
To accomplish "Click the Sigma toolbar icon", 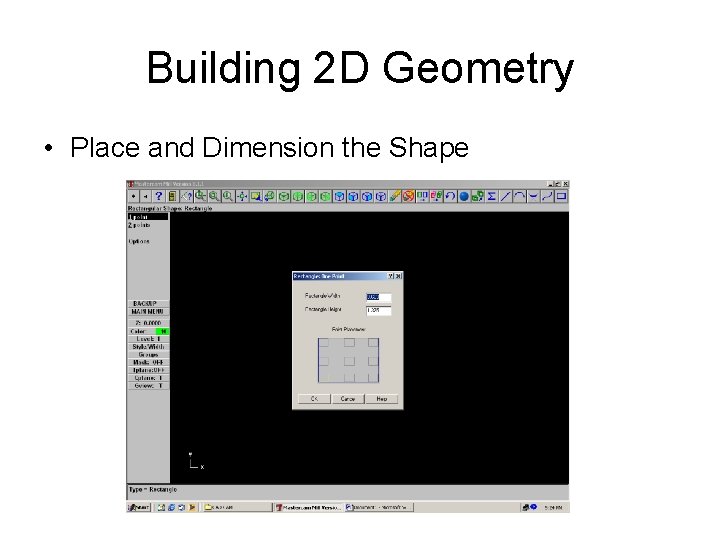I will (x=491, y=197).
